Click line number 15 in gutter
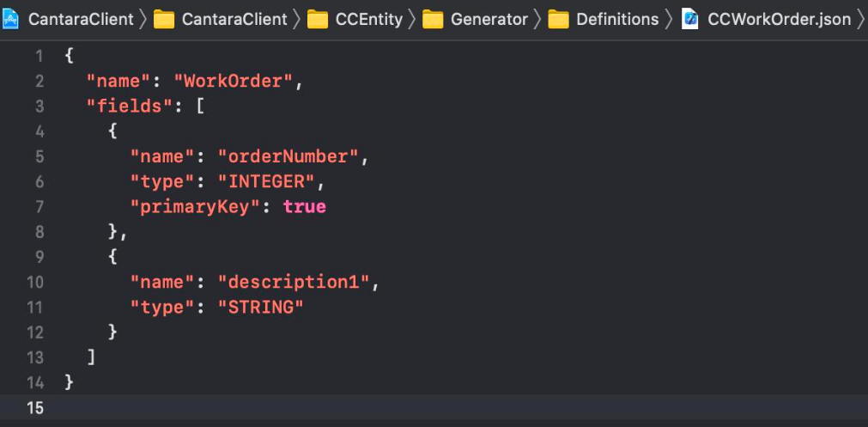 point(35,407)
